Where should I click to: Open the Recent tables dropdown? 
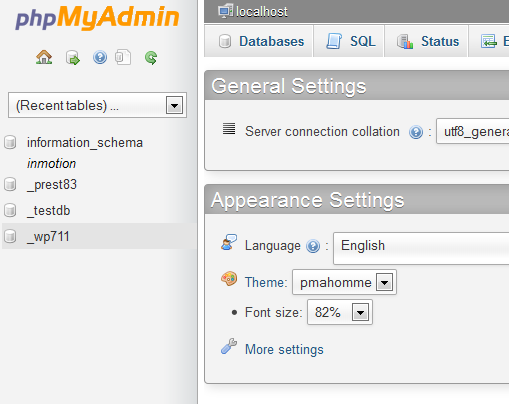[x=97, y=105]
